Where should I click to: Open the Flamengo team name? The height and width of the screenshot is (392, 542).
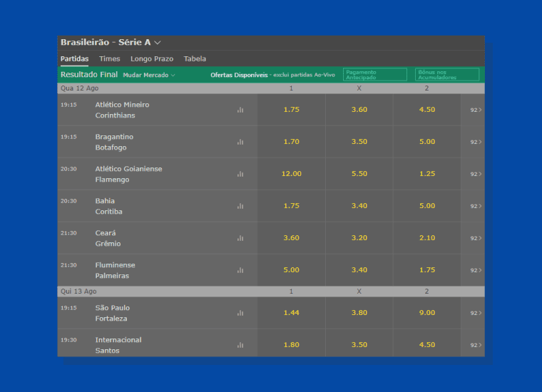112,180
